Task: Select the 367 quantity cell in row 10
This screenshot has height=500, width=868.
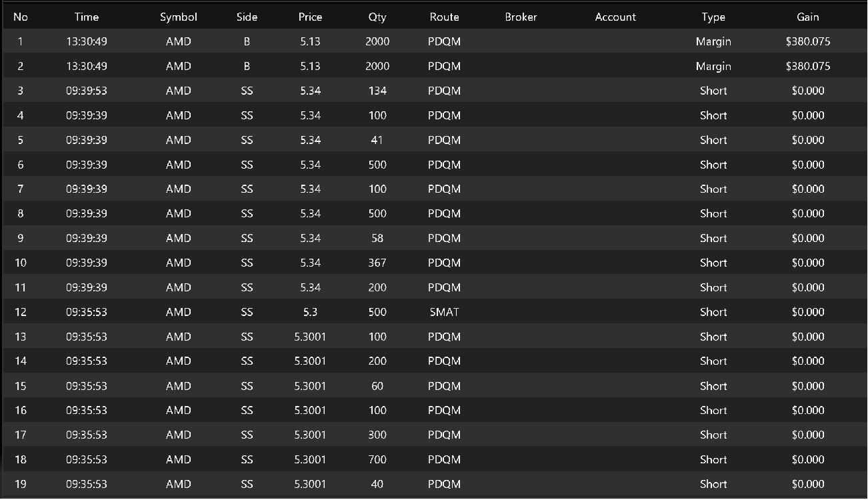Action: click(x=377, y=263)
